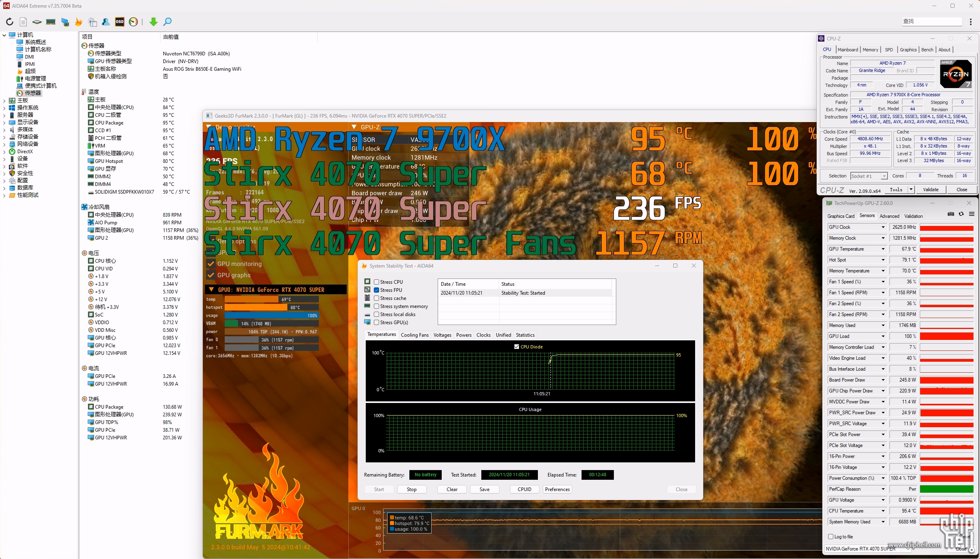Open GPU Clock sensor dropdown in GPU-Z
The image size is (980, 559).
pos(883,227)
